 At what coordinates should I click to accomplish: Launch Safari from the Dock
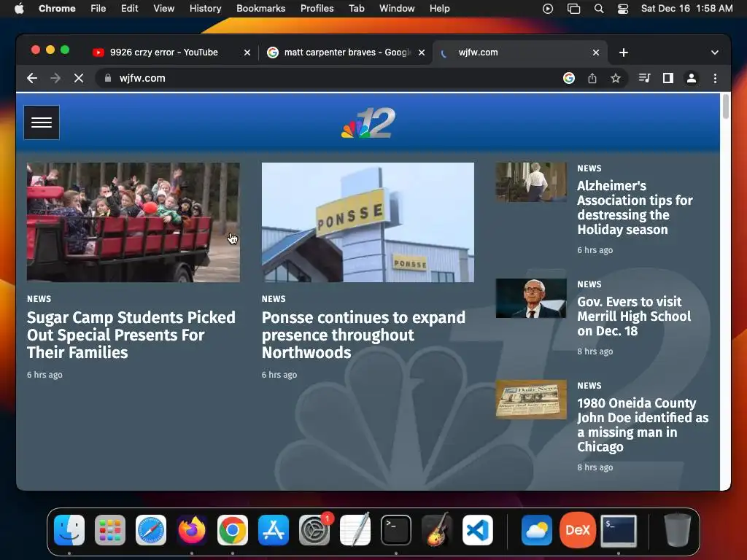(x=151, y=529)
